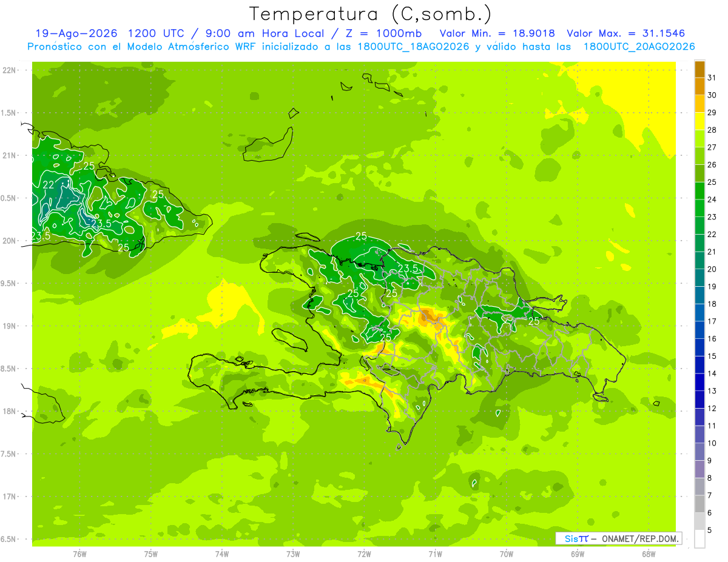
Task: Click the "29" value on color scale
Action: point(712,112)
